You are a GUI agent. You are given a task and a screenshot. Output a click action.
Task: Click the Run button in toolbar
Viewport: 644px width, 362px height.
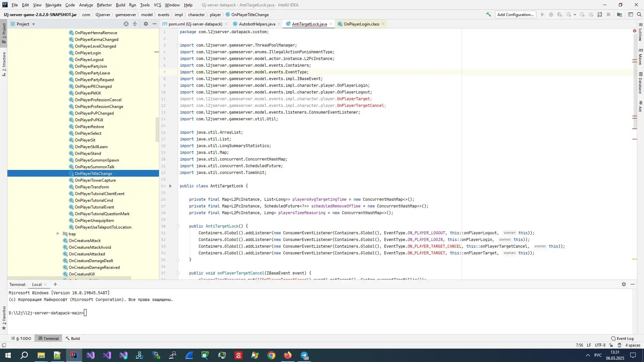[542, 15]
